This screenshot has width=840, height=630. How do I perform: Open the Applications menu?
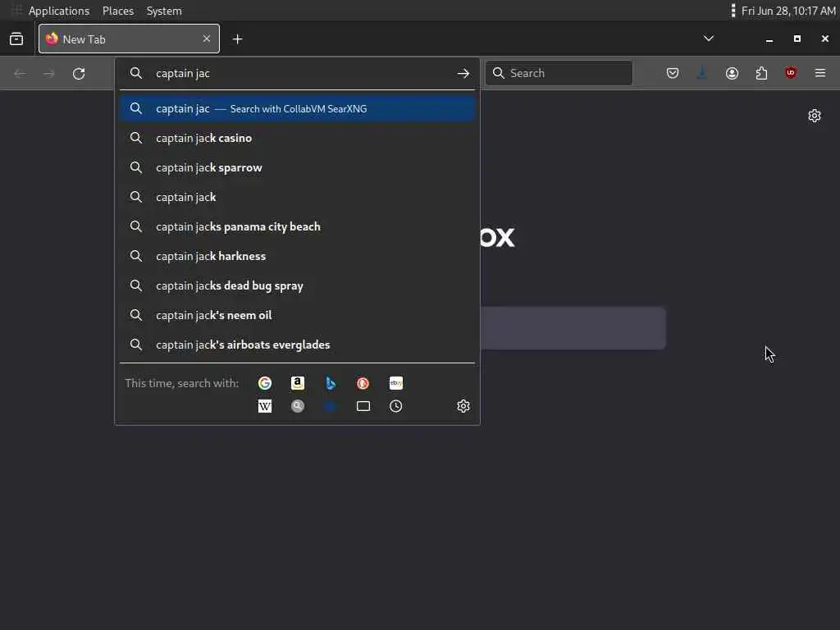59,11
